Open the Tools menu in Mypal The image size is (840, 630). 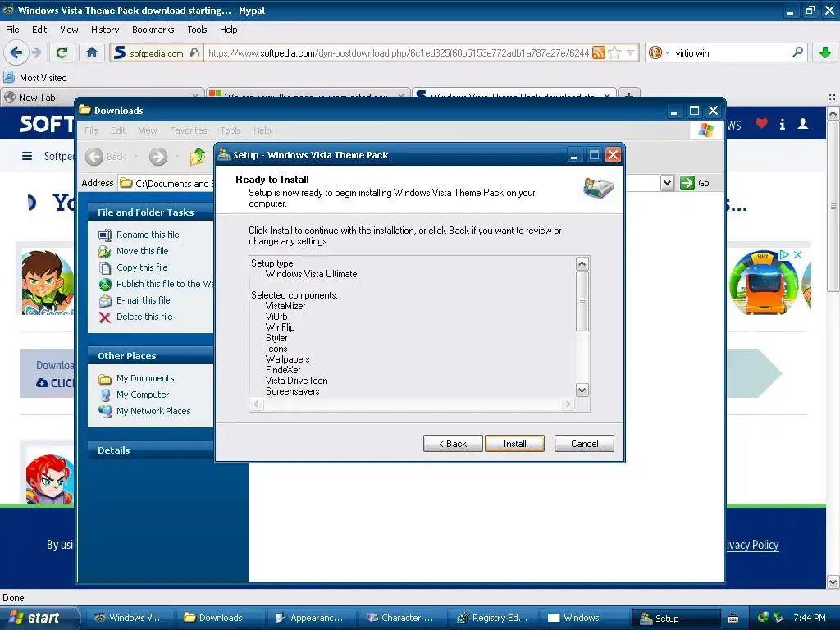pyautogui.click(x=197, y=30)
